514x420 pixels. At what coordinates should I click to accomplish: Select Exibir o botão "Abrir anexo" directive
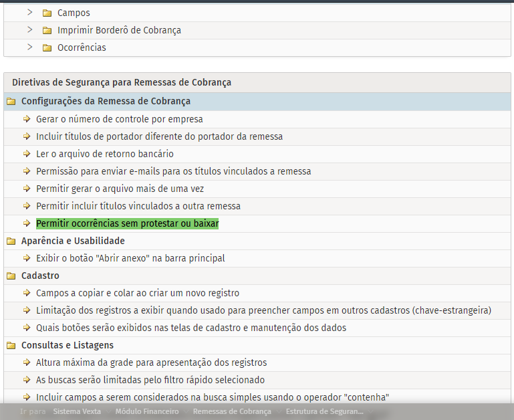[x=130, y=258]
